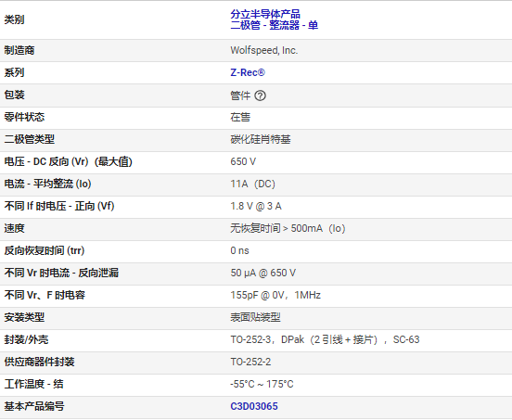
Task: Click the 11A (DC) average current value
Action: pyautogui.click(x=252, y=184)
